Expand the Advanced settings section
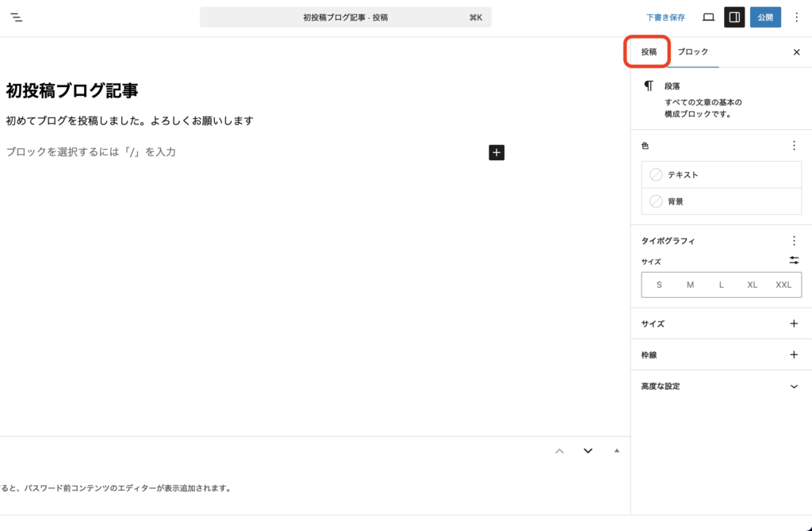812x531 pixels. click(x=794, y=387)
